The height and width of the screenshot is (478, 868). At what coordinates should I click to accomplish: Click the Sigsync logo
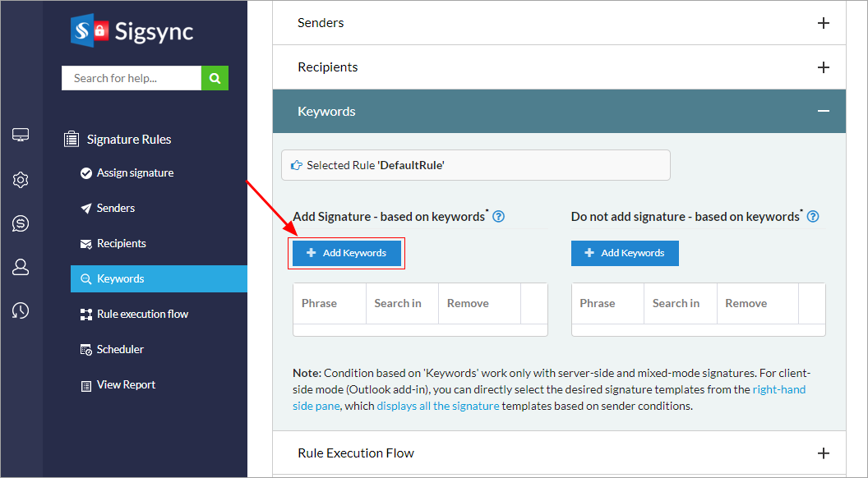pyautogui.click(x=132, y=32)
